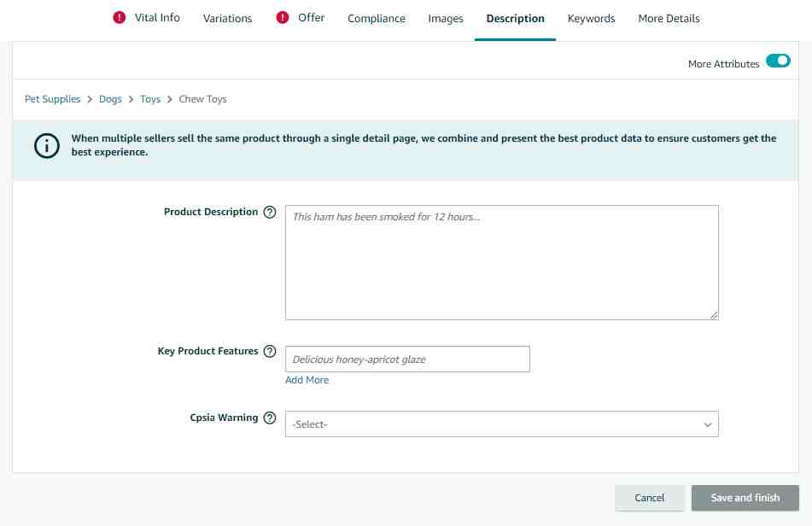812x526 pixels.
Task: Switch to the More Details tab
Action: click(x=669, y=19)
